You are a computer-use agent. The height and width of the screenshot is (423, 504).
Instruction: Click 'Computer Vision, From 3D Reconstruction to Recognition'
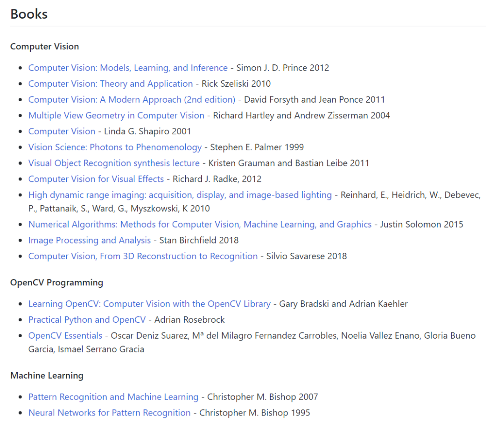click(x=143, y=257)
